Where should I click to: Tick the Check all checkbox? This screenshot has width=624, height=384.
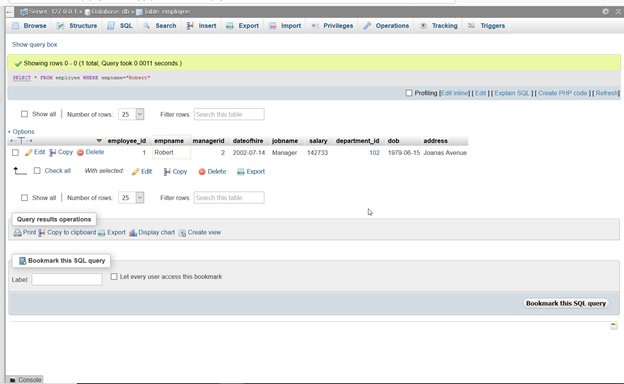point(37,171)
